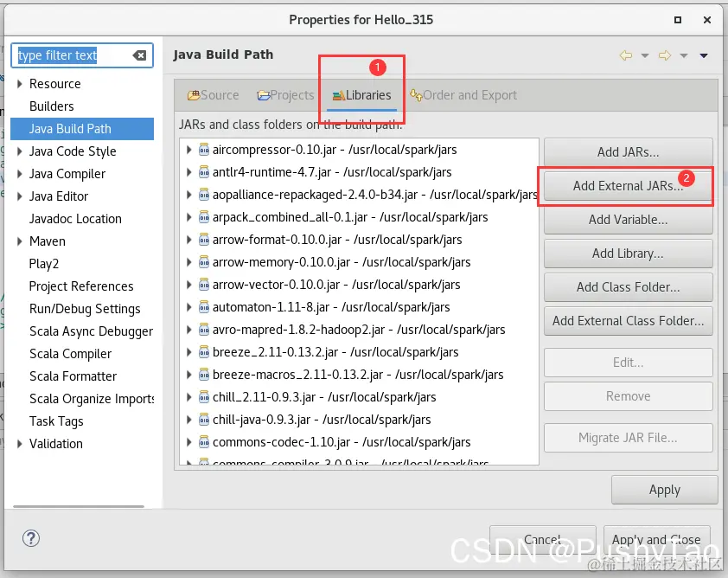Image resolution: width=728 pixels, height=578 pixels.
Task: Expand the commons-codec-1.10.jar entry
Action: click(189, 442)
